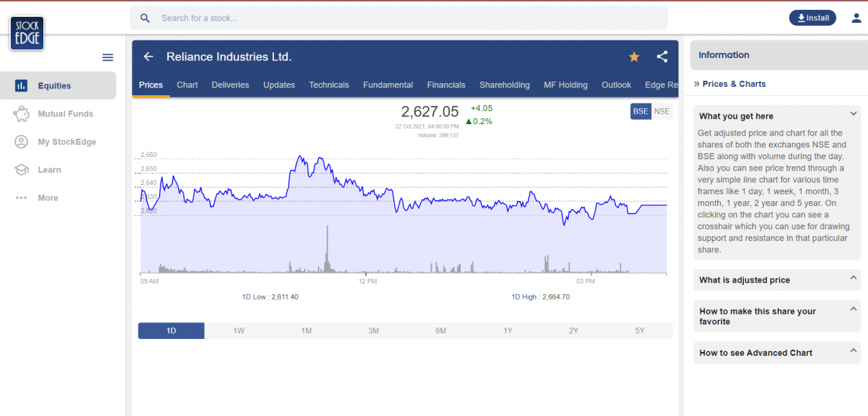
Task: Go back with the arrow icon
Action: point(148,56)
